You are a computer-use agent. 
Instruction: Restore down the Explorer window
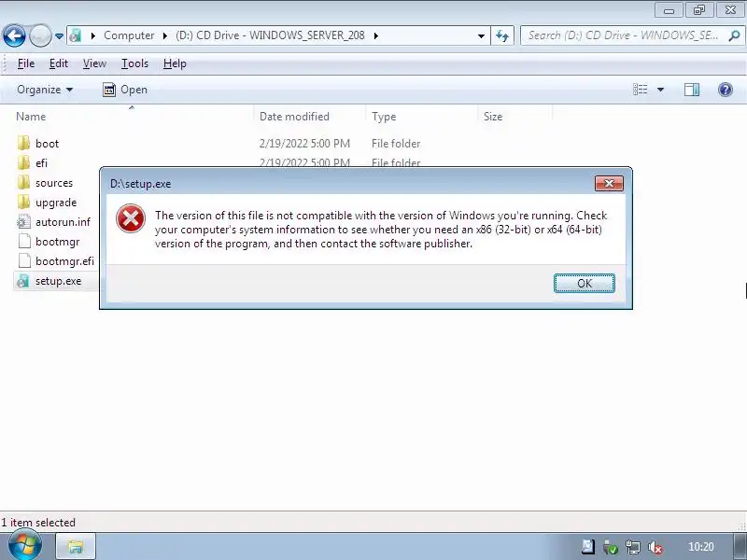coord(699,9)
